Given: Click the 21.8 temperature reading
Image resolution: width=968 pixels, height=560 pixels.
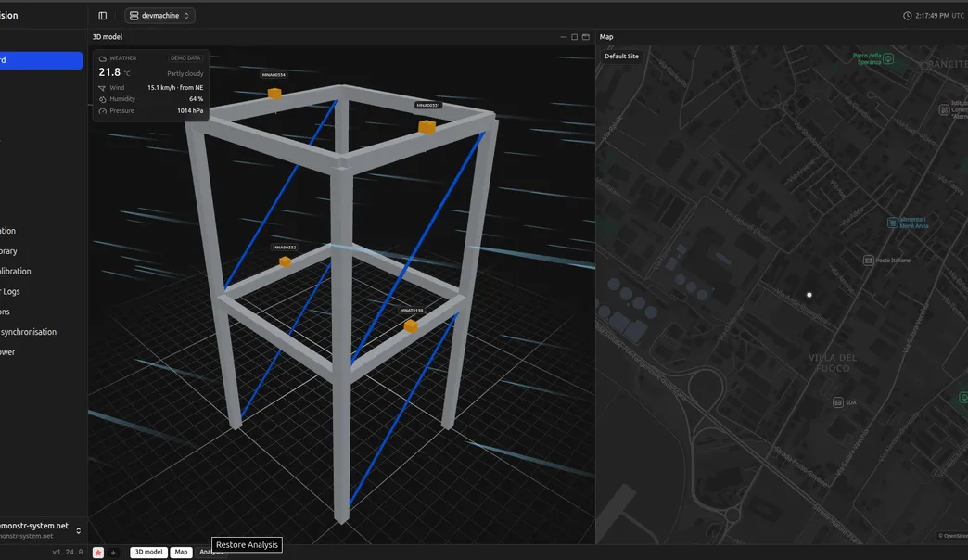Looking at the screenshot, I should pos(109,72).
